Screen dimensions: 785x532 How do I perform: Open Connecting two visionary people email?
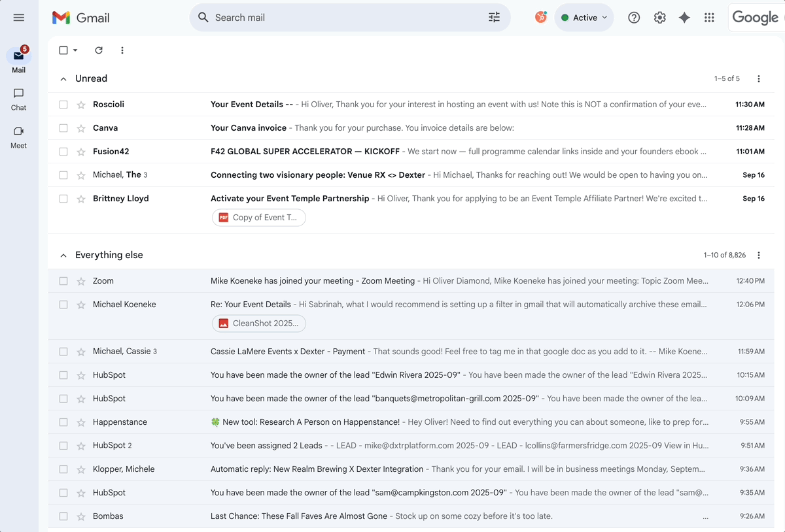click(411, 175)
